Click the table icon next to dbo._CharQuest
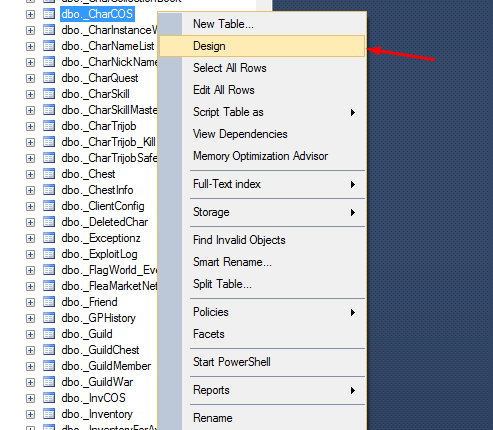 pyautogui.click(x=49, y=78)
